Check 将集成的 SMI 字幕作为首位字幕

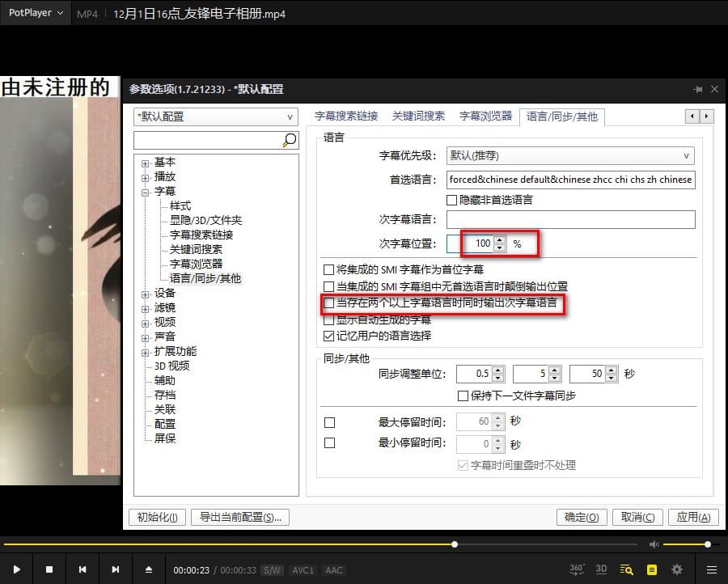tap(328, 269)
